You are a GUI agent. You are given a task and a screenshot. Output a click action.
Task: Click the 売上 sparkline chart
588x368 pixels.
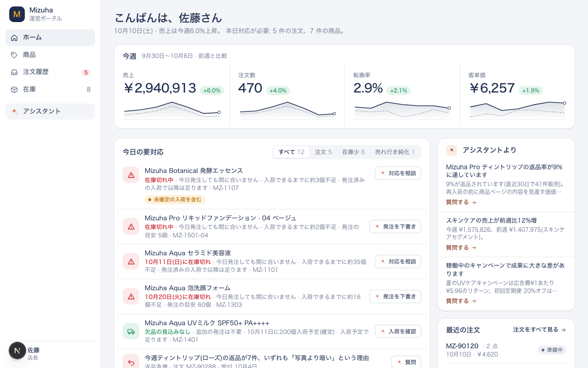(x=172, y=109)
